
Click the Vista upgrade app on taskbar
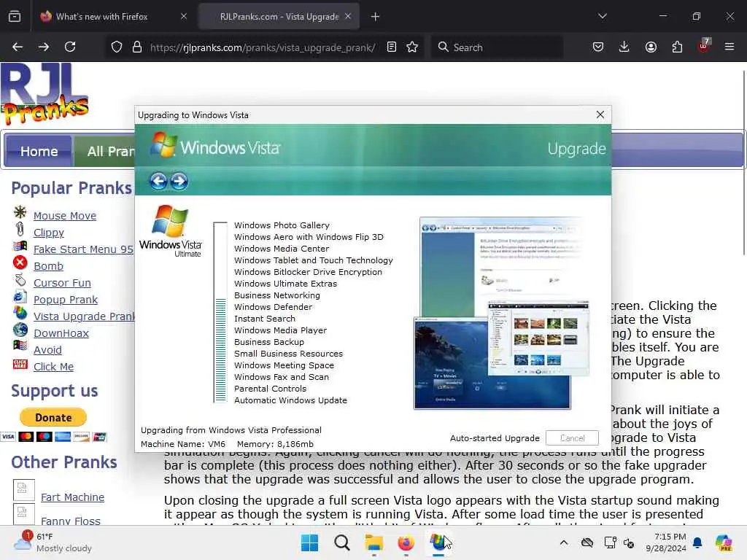(438, 542)
